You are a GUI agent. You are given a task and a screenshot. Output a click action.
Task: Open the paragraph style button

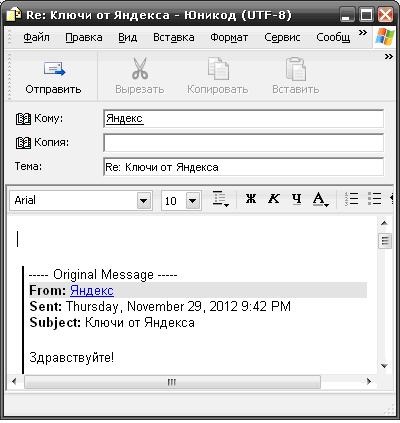(220, 199)
